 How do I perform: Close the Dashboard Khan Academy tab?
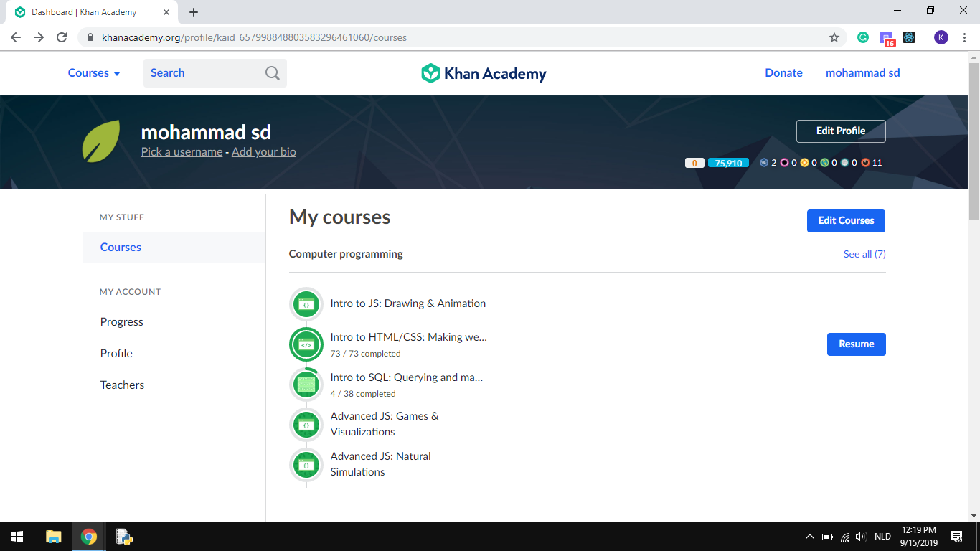[x=166, y=12]
